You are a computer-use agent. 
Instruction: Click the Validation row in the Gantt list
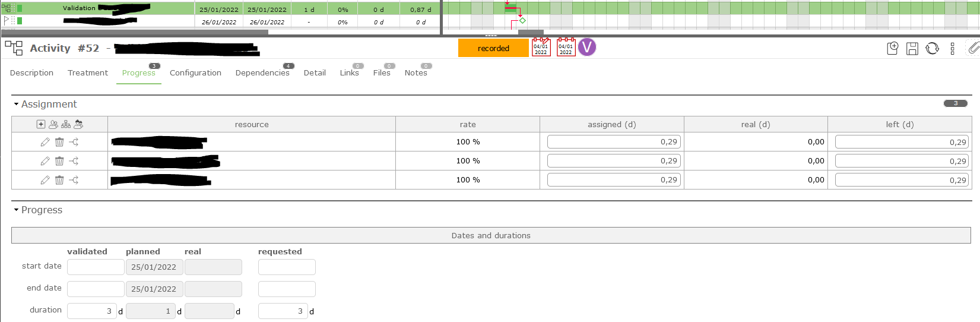click(x=220, y=8)
